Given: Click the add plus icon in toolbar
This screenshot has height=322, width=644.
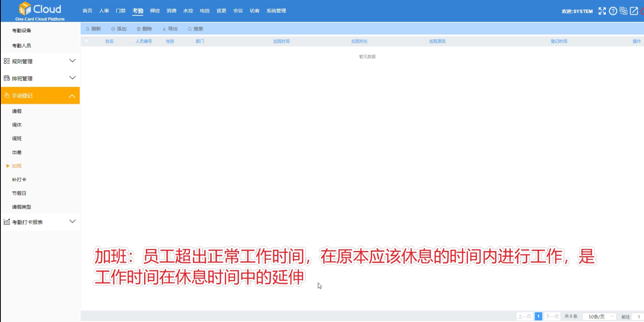Looking at the screenshot, I should click(x=113, y=29).
